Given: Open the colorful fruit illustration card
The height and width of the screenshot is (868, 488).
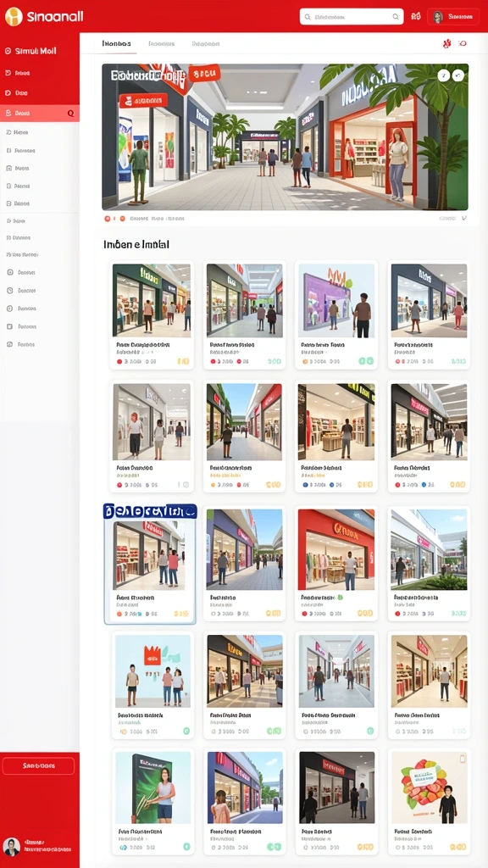Looking at the screenshot, I should [x=429, y=802].
